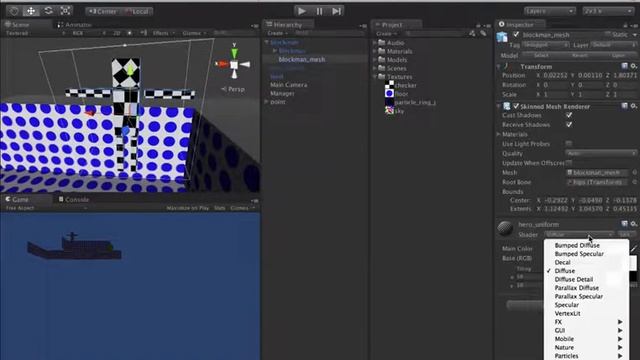
Task: Click the green Y axis cone on gizmo
Action: [x=234, y=53]
